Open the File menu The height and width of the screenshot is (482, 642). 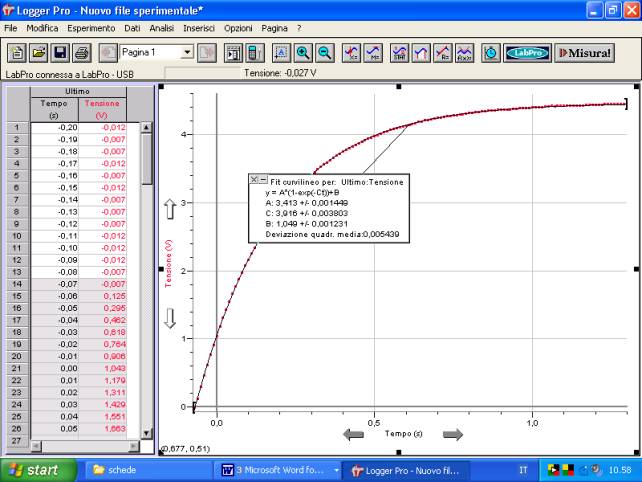[x=11, y=28]
